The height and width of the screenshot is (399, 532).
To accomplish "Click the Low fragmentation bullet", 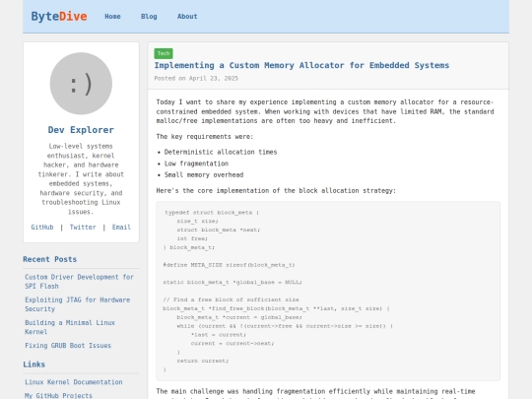I will pos(196,164).
